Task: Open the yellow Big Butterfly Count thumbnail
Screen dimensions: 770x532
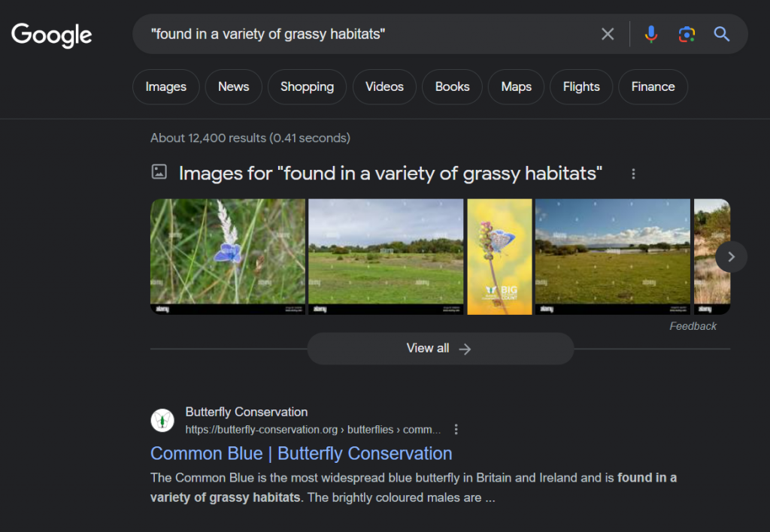Action: [x=499, y=256]
